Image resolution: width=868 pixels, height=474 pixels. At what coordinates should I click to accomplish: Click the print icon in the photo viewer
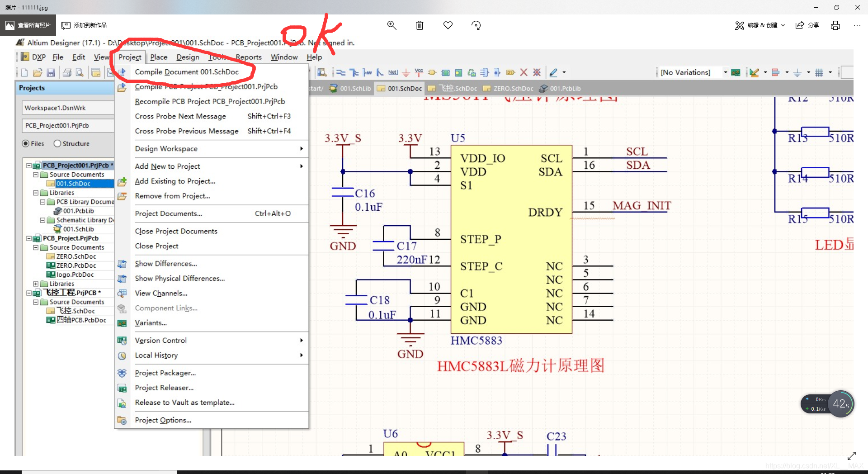[x=835, y=25]
